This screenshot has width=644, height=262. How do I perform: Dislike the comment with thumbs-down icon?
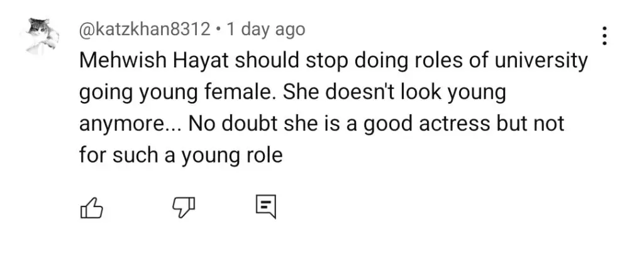(x=183, y=207)
